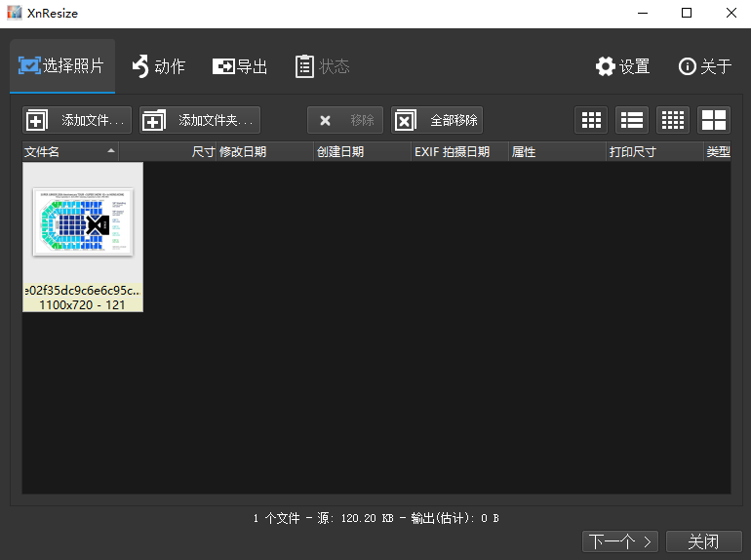
Task: Open 设置 settings with gear icon
Action: [x=622, y=66]
